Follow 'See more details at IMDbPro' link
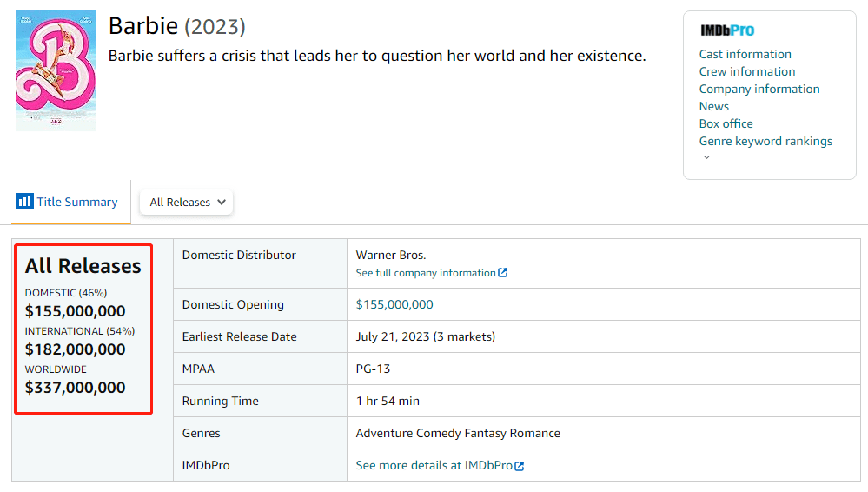 tap(434, 466)
